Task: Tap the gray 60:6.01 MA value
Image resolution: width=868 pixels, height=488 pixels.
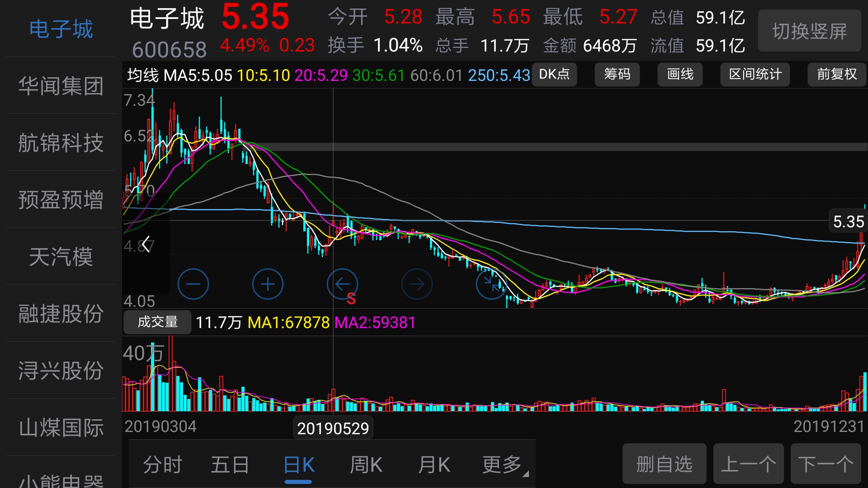Action: [x=437, y=75]
